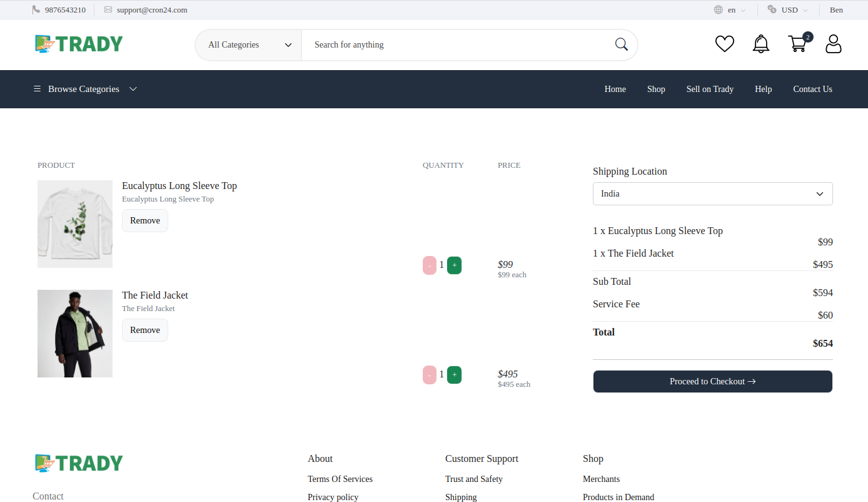Image resolution: width=868 pixels, height=502 pixels.
Task: Open the account profile icon
Action: pyautogui.click(x=833, y=44)
